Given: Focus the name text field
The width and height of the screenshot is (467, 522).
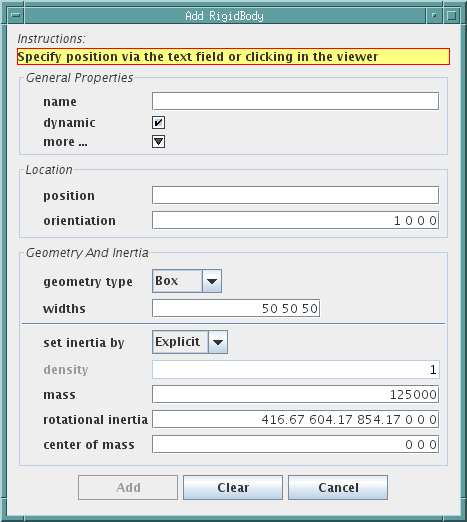Looking at the screenshot, I should point(295,101).
